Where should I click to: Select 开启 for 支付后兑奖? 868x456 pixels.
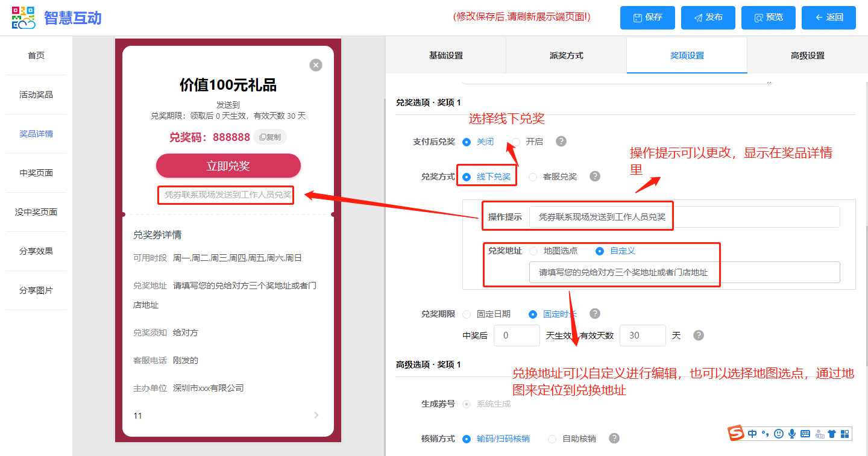pyautogui.click(x=517, y=142)
